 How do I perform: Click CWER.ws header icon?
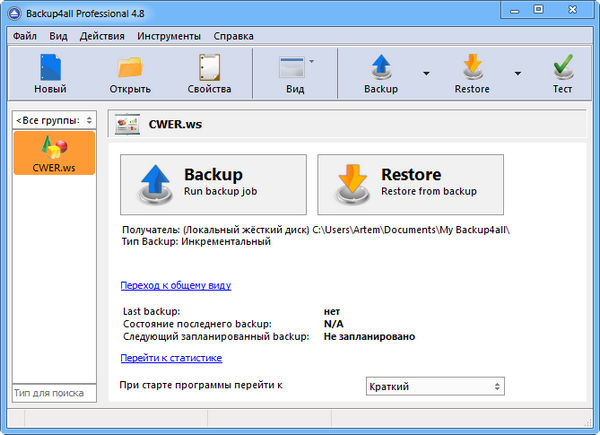point(127,127)
